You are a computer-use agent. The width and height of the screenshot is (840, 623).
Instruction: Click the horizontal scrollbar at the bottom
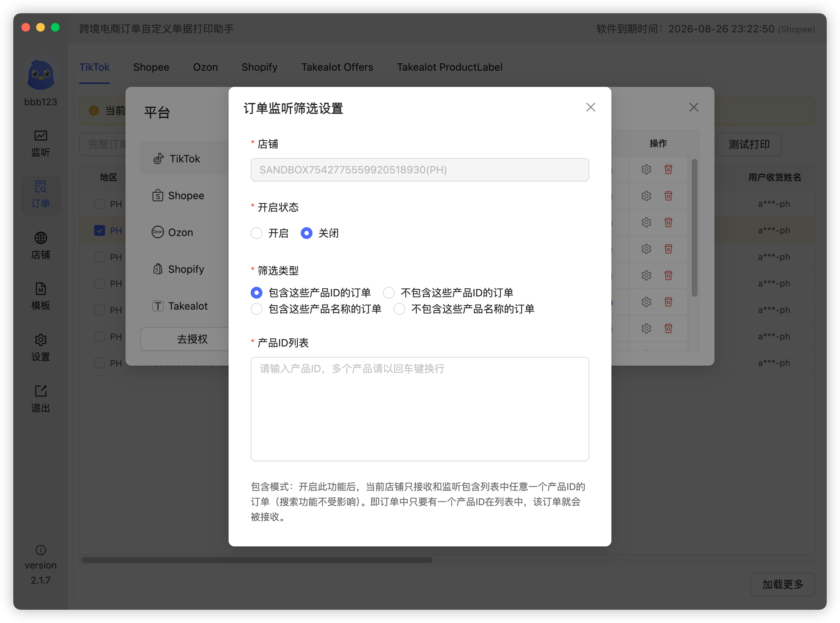coord(256,560)
